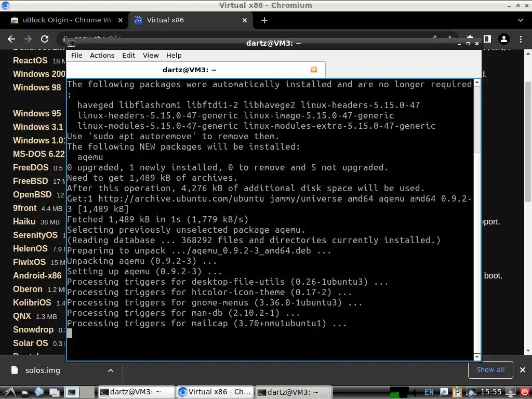Reload the Virtual x86 page
Screen dimensions: 532x399
click(45, 39)
